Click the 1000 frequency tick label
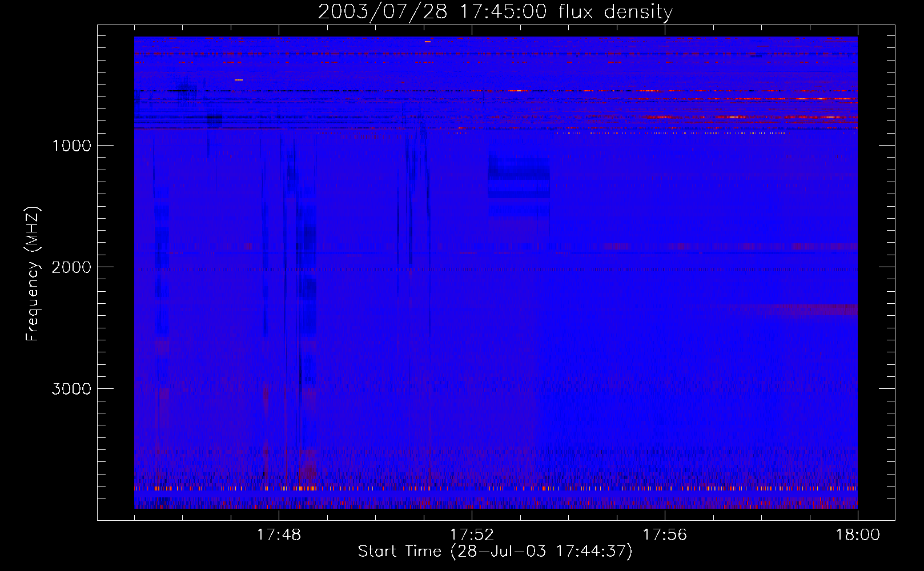This screenshot has height=571, width=924. click(x=71, y=146)
